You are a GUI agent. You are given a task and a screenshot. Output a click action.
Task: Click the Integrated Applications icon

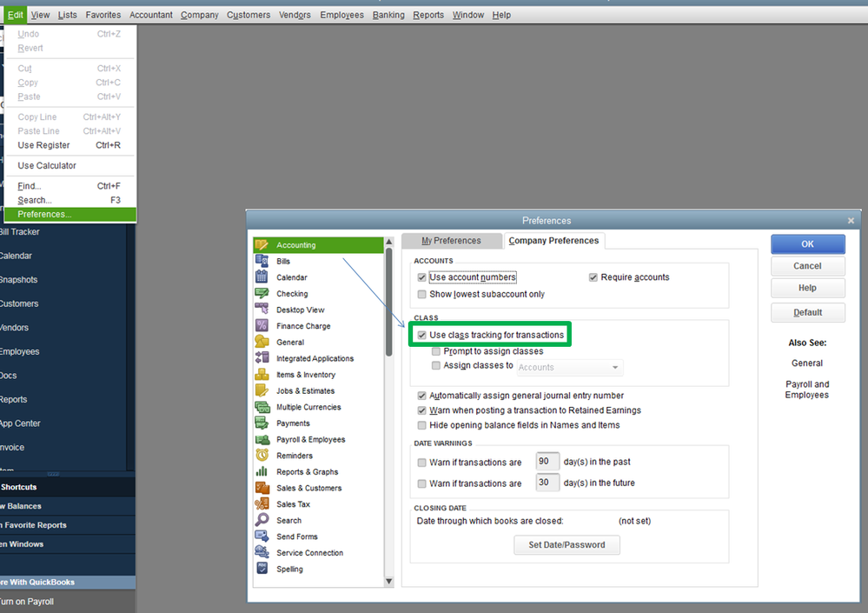click(262, 358)
